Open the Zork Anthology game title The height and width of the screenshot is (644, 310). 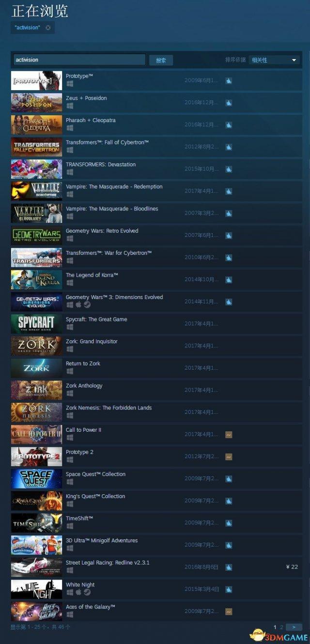click(x=84, y=386)
